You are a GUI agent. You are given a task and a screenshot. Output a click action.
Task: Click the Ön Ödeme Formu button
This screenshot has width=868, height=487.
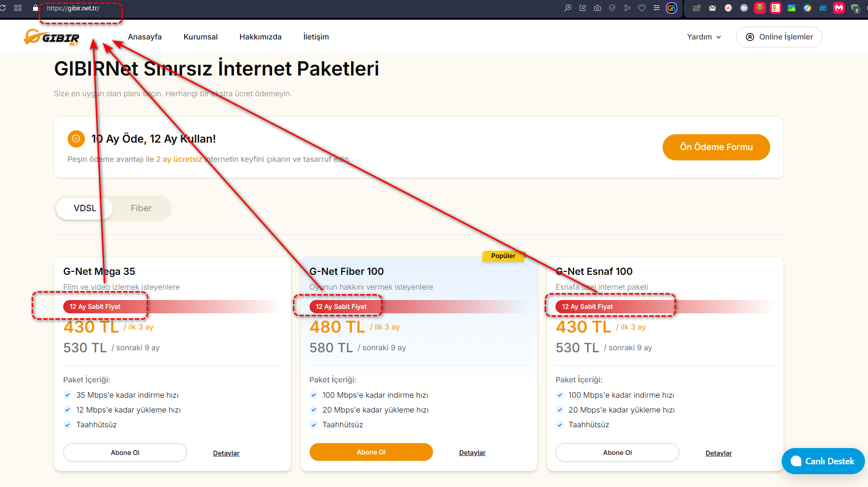[x=716, y=147]
